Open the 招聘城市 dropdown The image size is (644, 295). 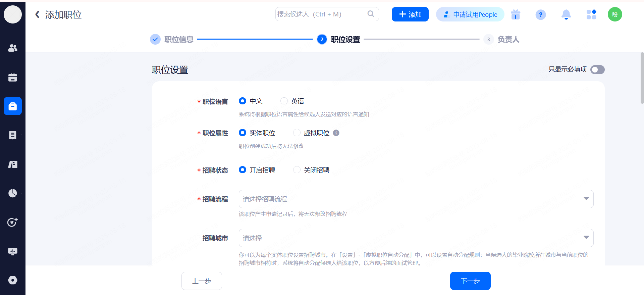(x=416, y=238)
